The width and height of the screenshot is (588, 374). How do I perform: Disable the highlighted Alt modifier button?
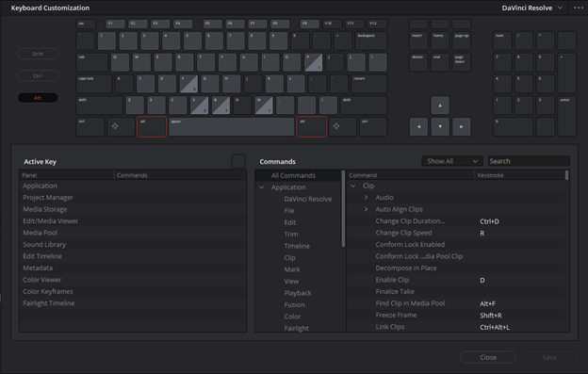[38, 98]
